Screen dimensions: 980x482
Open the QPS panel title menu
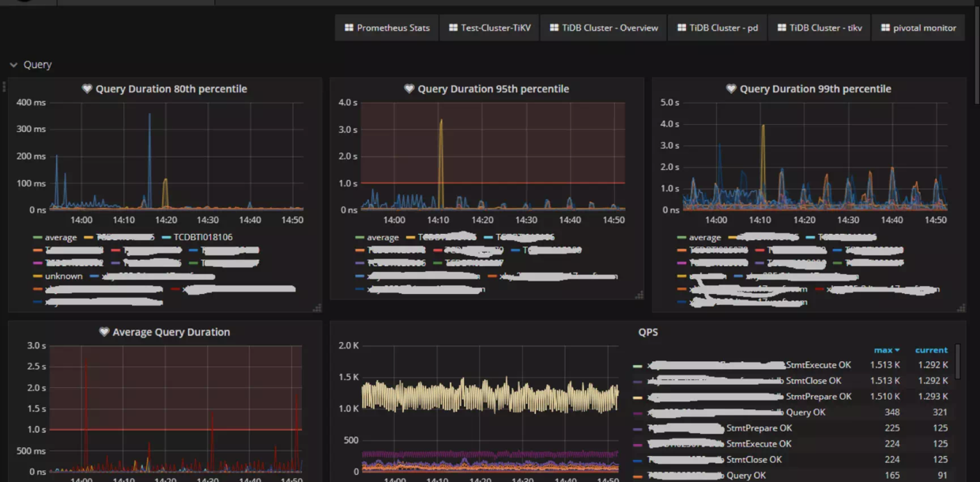647,332
